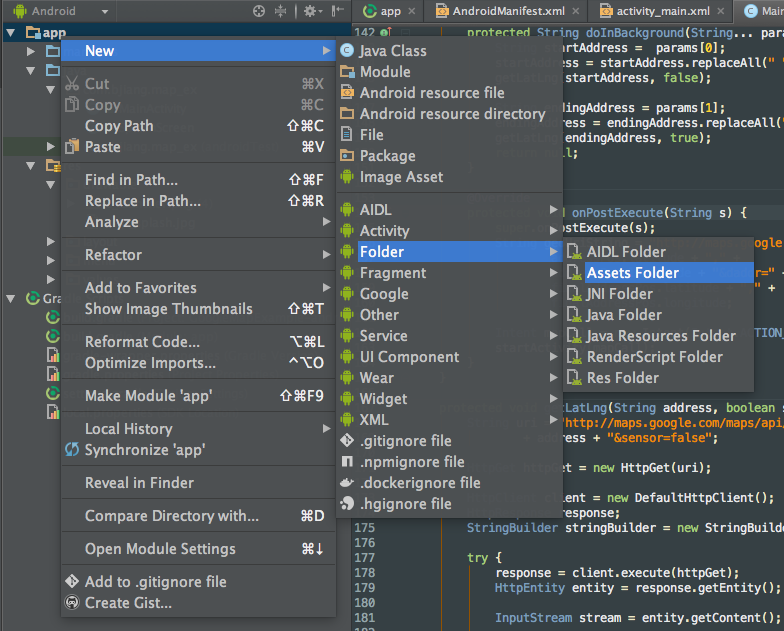The image size is (784, 631).
Task: Click the Android icon beside Folder
Action: click(347, 252)
